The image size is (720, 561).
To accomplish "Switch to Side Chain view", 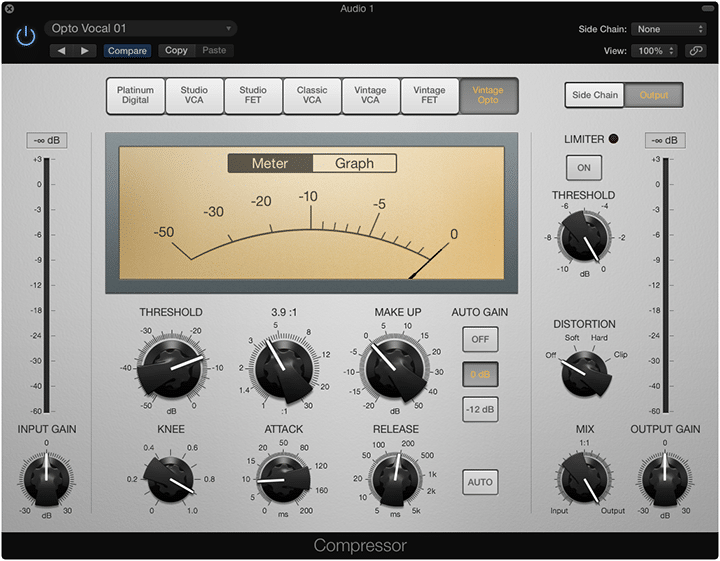I will [x=595, y=95].
